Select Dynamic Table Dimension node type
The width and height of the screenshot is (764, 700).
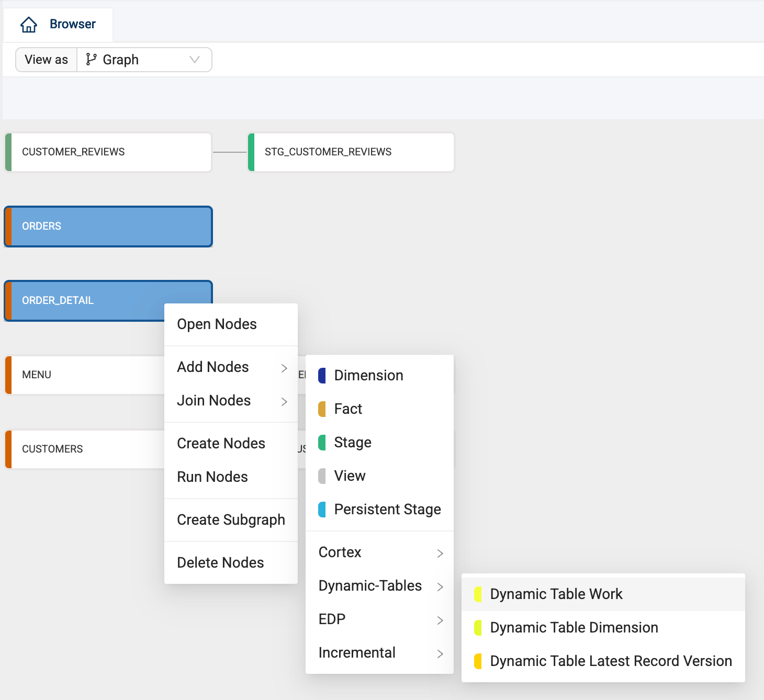[x=574, y=628]
